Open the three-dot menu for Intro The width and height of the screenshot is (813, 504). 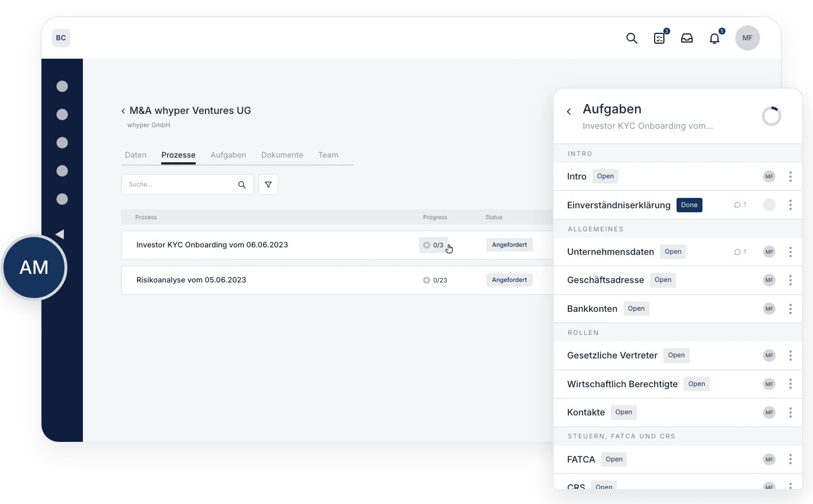click(791, 177)
